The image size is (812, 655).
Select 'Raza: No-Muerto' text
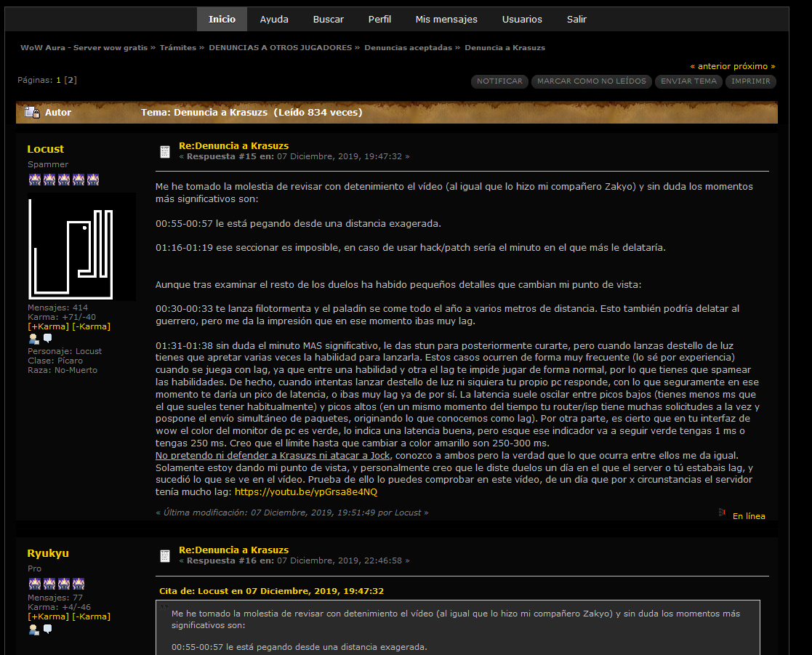tap(62, 370)
